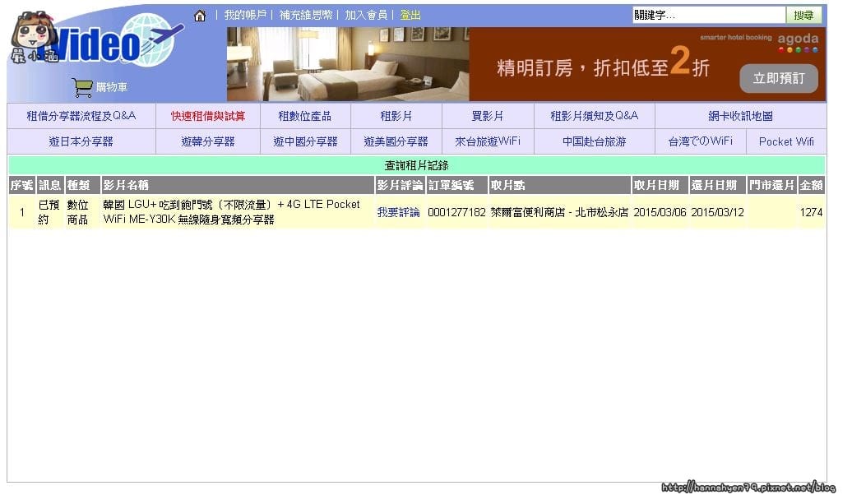Click 取片日期 column header
Viewport: 852px width, 504px height.
[x=660, y=185]
